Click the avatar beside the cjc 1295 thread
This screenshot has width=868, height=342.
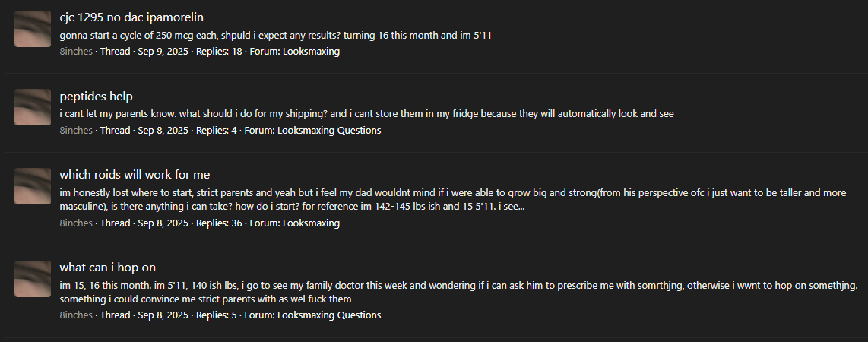[x=33, y=29]
